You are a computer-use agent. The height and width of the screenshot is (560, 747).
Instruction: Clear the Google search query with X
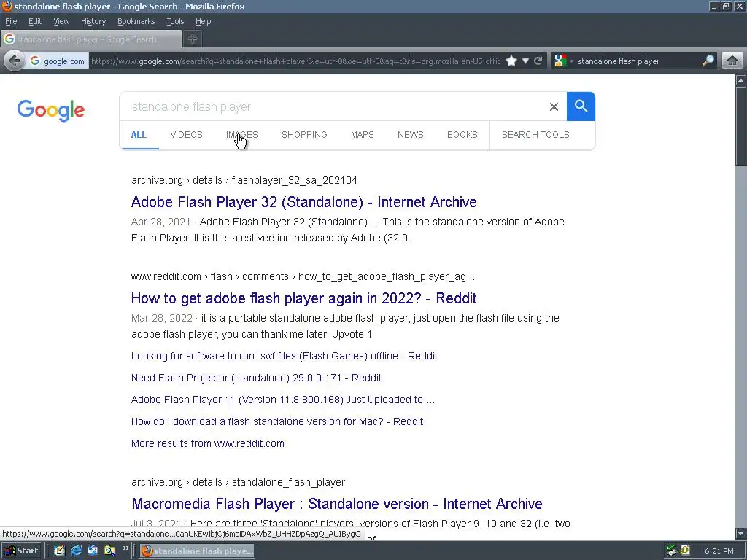(x=554, y=106)
